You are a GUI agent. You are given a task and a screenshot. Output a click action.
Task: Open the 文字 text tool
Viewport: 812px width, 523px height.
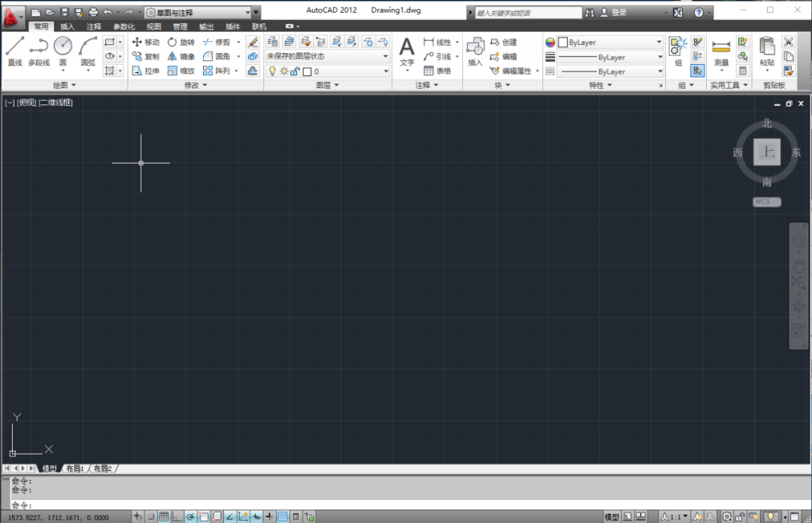[x=407, y=52]
